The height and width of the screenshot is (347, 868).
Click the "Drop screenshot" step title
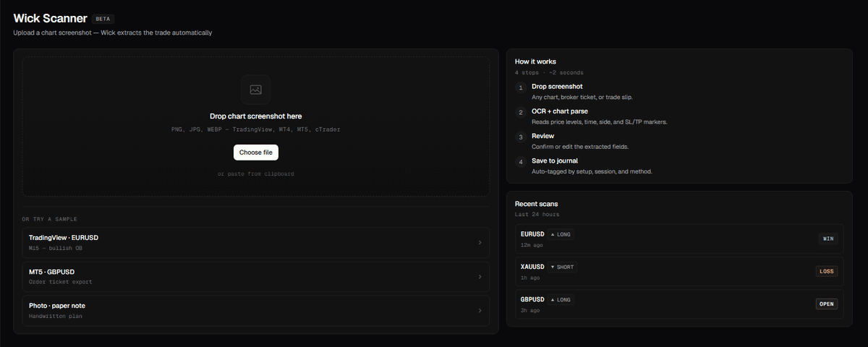557,86
